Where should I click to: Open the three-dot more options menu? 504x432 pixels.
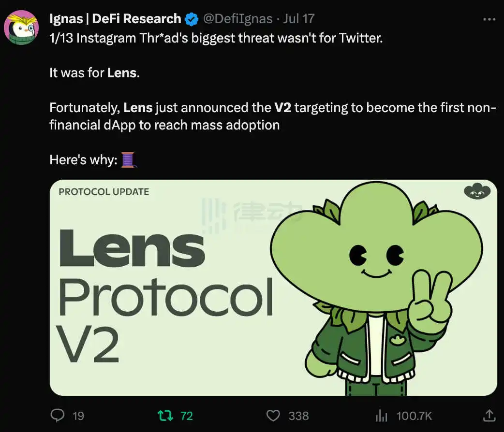point(489,19)
